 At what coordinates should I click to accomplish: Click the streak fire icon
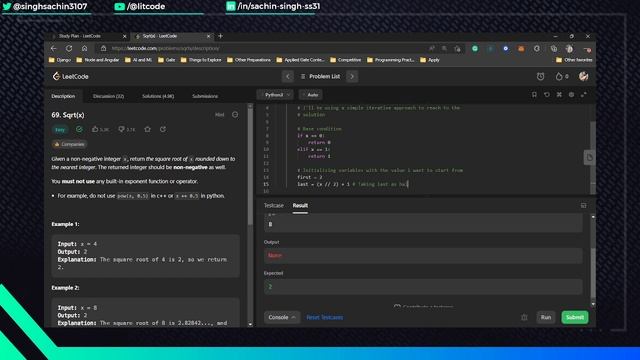pyautogui.click(x=559, y=76)
